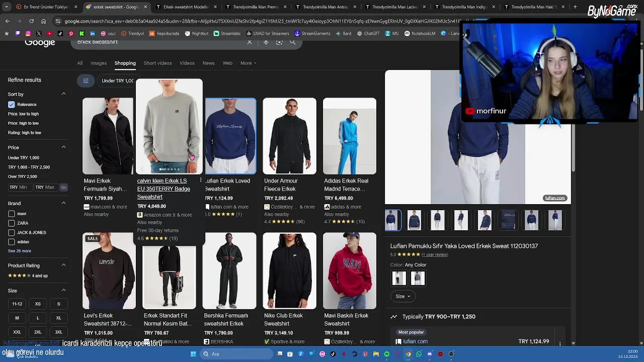Check the ZARA brand filter
Viewport: 644px width, 362px height.
point(12,223)
